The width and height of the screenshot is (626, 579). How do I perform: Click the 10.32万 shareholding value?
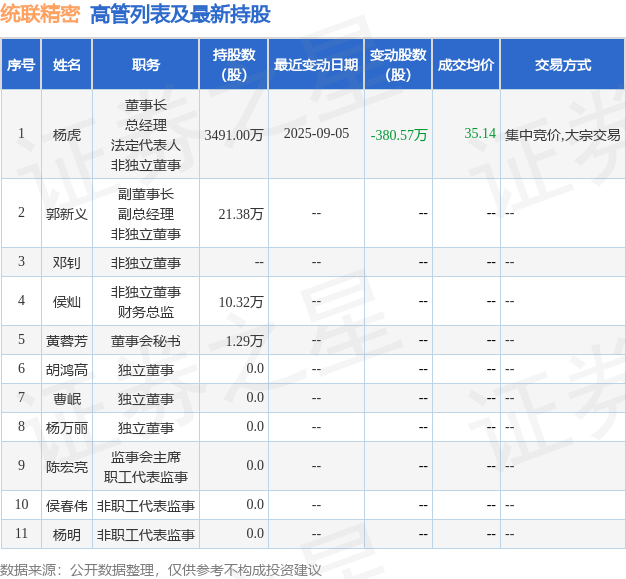241,302
